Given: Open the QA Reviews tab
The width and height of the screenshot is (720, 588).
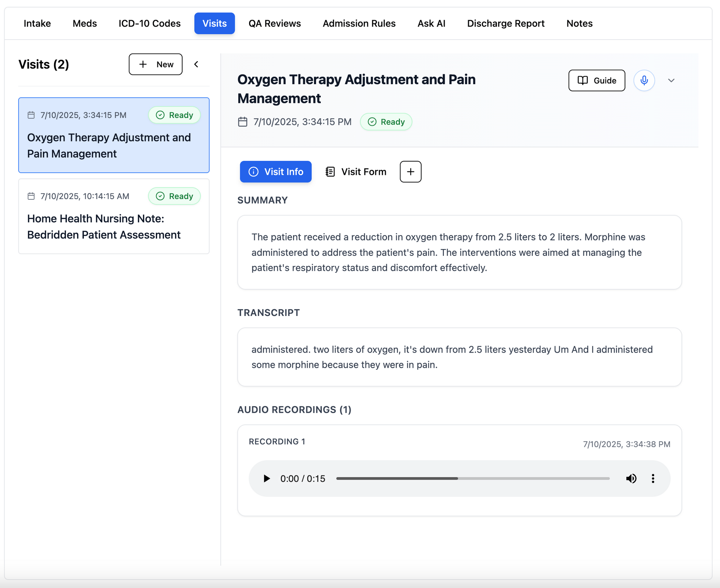Looking at the screenshot, I should click(274, 23).
